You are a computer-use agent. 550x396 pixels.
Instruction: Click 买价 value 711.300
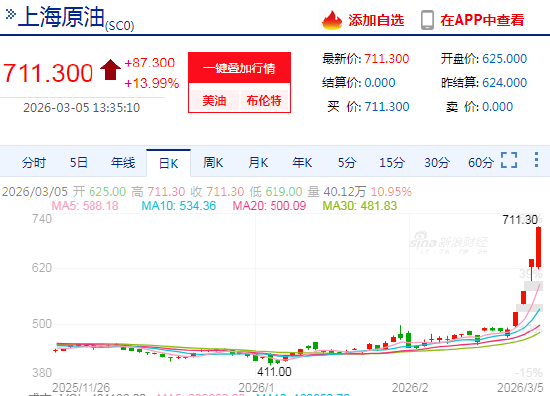387,107
